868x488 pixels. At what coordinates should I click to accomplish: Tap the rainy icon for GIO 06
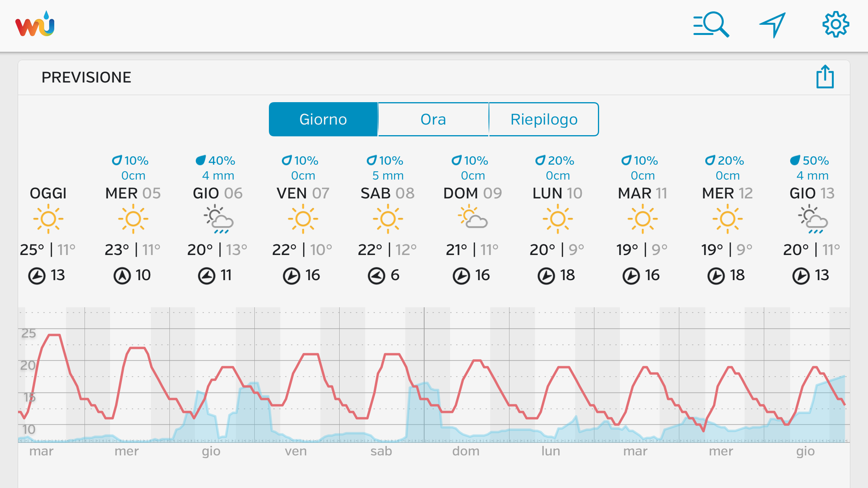coord(219,219)
